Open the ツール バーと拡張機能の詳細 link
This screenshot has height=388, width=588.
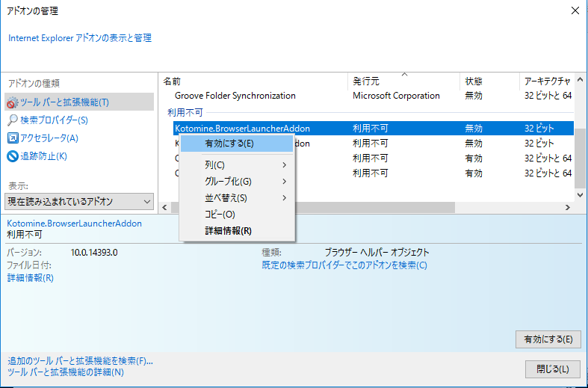66,372
